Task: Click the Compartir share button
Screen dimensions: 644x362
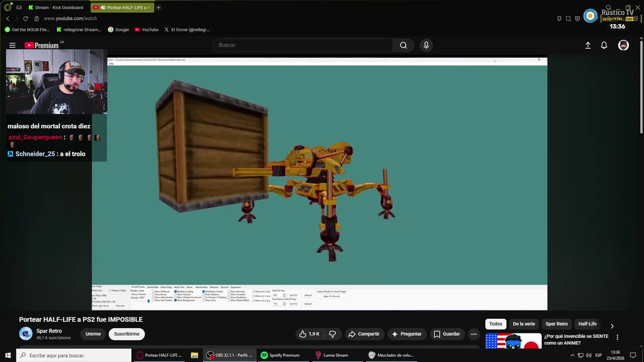Action: coord(364,334)
